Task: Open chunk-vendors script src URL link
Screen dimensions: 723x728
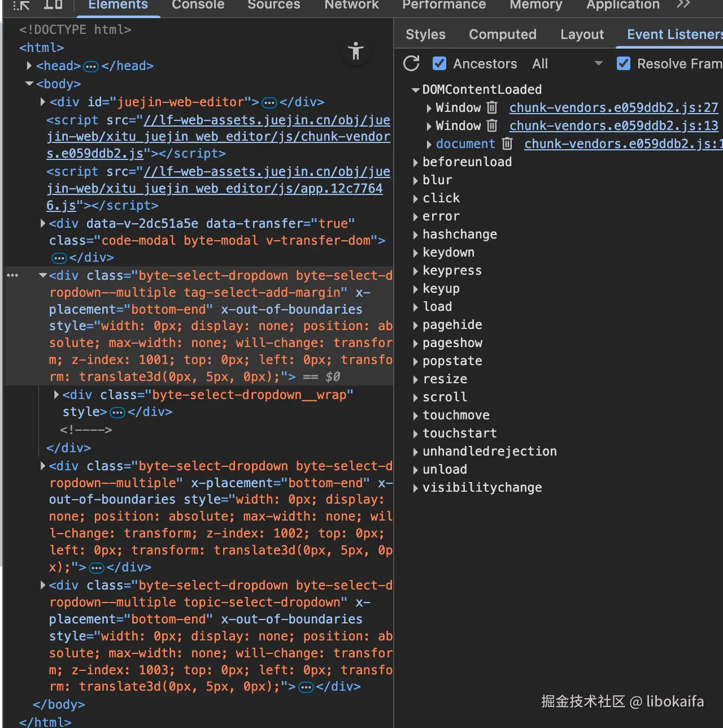Action: pos(219,137)
